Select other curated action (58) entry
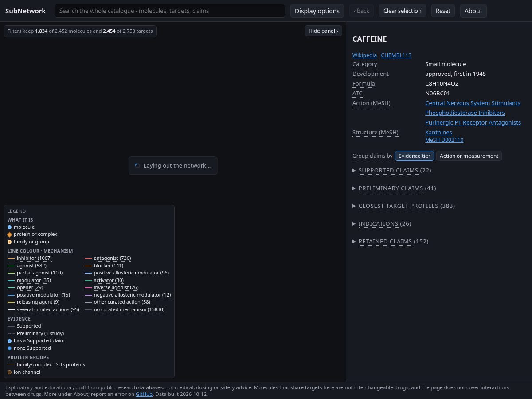Image resolution: width=532 pixels, height=399 pixels. (x=122, y=302)
